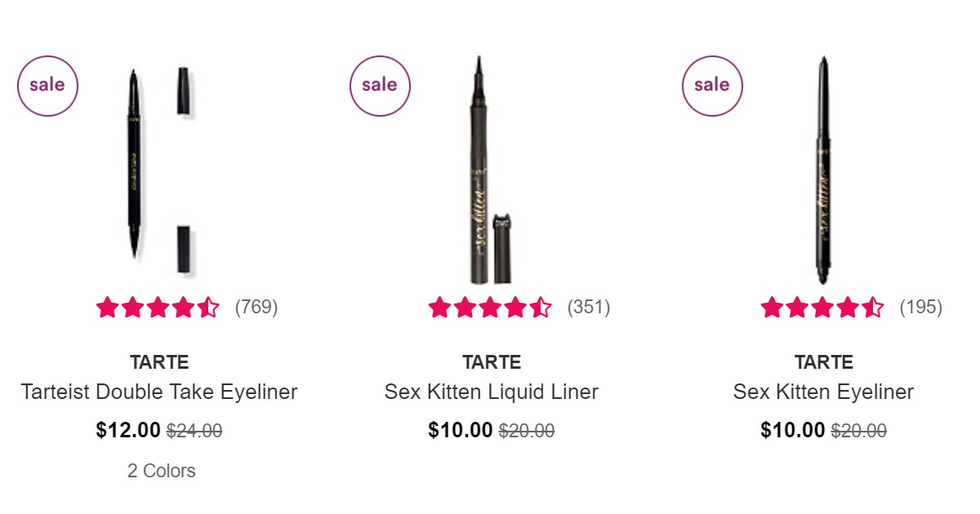Click the first star on Sex Kitten Eyeliner rating
The width and height of the screenshot is (980, 514).
click(x=771, y=308)
